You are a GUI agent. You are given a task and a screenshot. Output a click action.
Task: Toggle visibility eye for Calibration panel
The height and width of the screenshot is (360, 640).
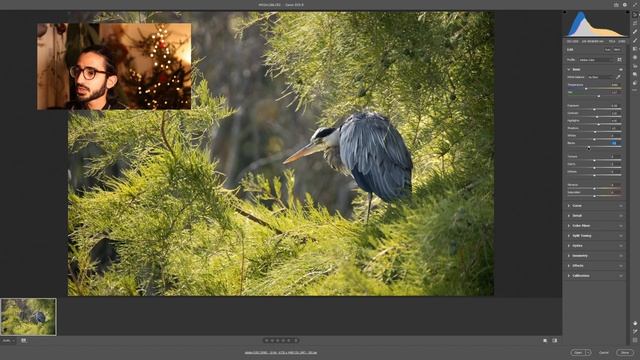click(x=621, y=276)
